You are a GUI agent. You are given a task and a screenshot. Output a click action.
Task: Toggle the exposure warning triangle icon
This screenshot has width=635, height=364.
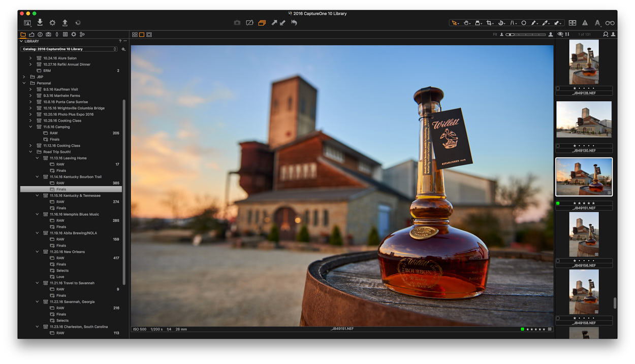[x=585, y=23]
